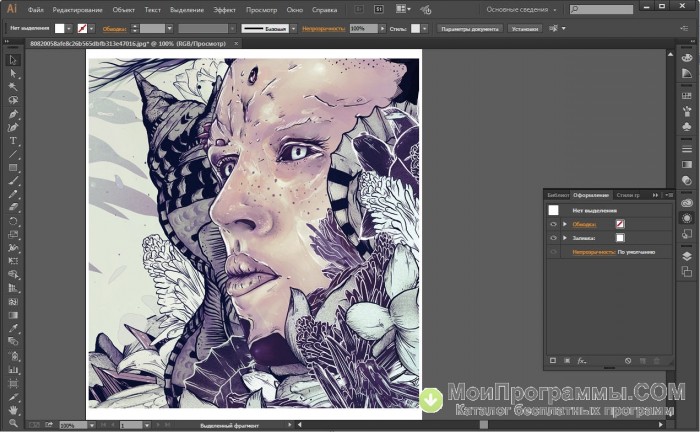Viewport: 700px width, 432px height.
Task: Select the Pencil tool
Action: click(13, 195)
